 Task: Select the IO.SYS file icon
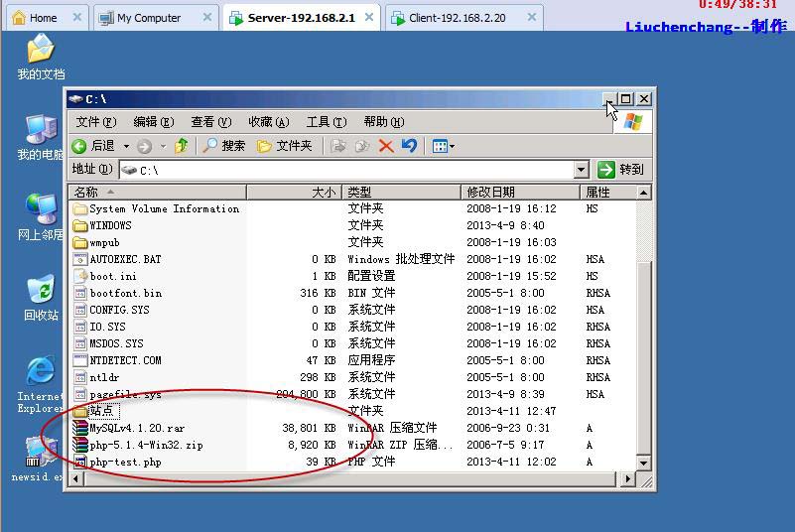[x=80, y=327]
